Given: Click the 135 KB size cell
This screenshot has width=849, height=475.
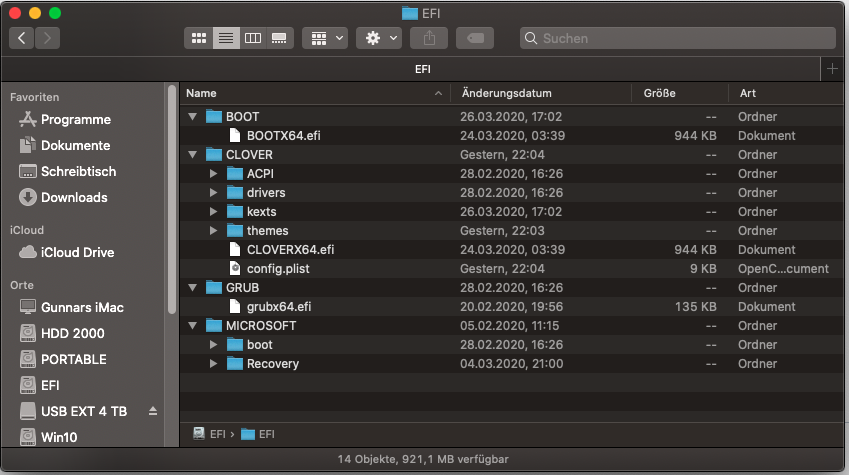Looking at the screenshot, I should coord(695,307).
